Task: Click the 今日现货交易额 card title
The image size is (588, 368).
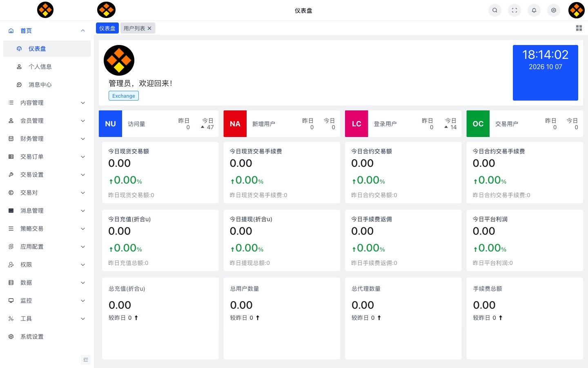Action: tap(129, 151)
